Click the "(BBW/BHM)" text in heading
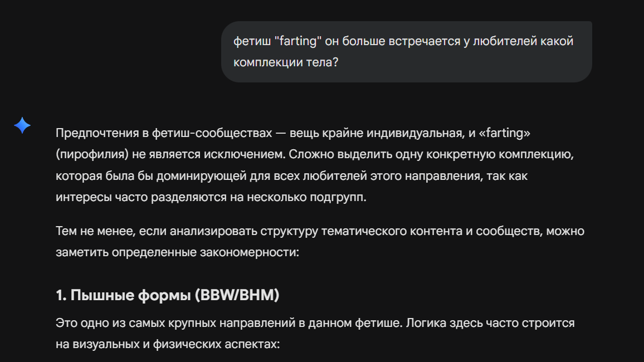 pos(237,295)
